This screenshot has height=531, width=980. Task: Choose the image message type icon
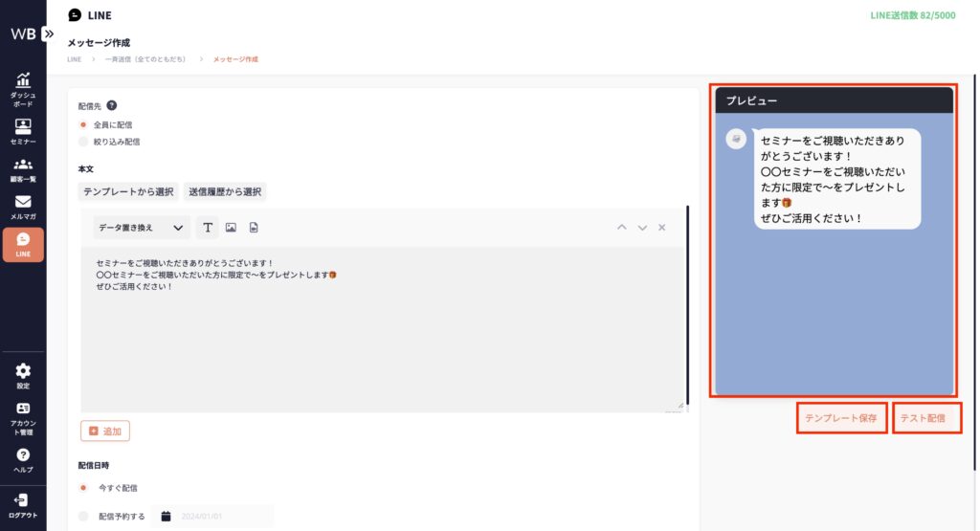tap(231, 228)
